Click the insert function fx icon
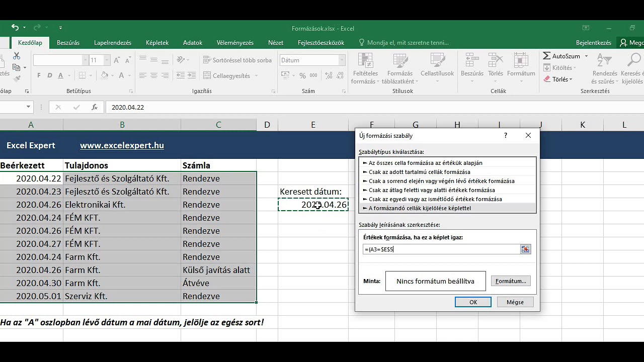This screenshot has width=644, height=362. pyautogui.click(x=95, y=107)
